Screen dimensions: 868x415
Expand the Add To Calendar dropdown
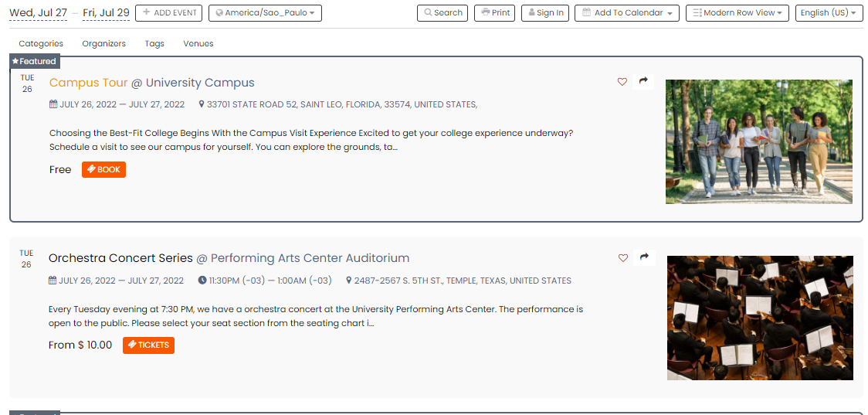click(626, 12)
